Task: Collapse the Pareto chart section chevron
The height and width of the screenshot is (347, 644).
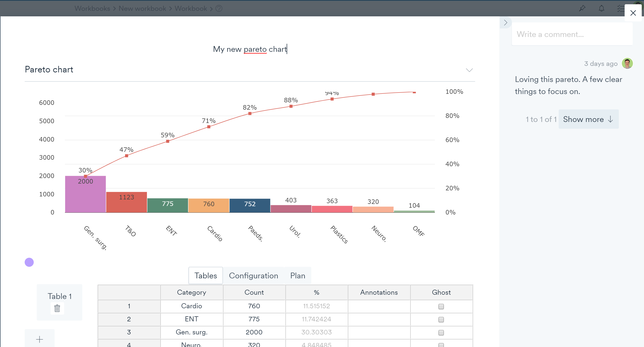Action: [x=469, y=70]
